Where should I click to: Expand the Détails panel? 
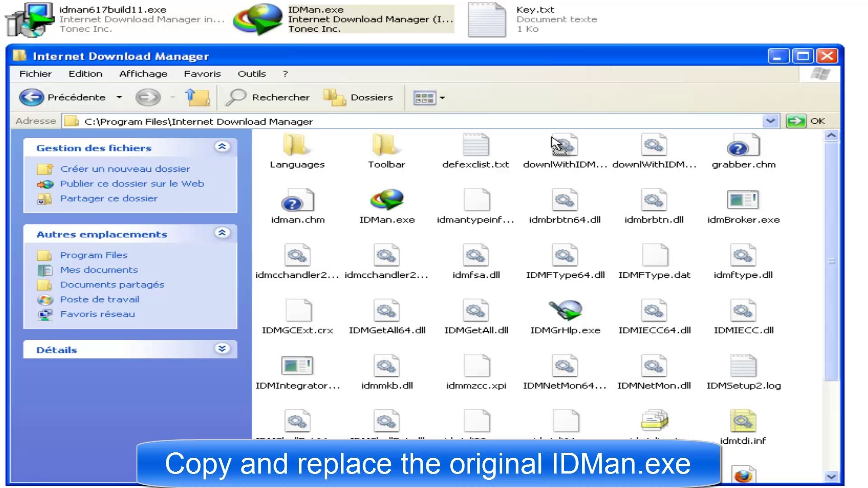click(222, 349)
